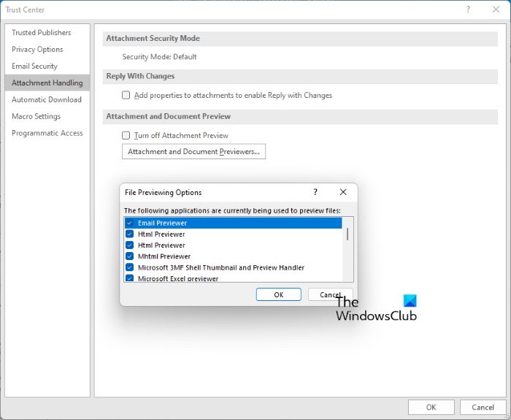
Task: Cancel the File Previewing Options dialog
Action: (x=330, y=295)
